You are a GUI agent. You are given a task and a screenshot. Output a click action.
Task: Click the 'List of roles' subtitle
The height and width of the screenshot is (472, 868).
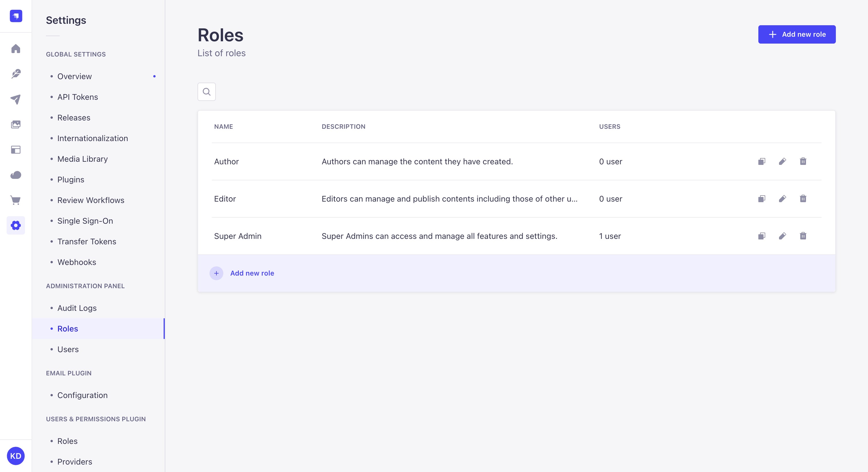click(x=221, y=53)
